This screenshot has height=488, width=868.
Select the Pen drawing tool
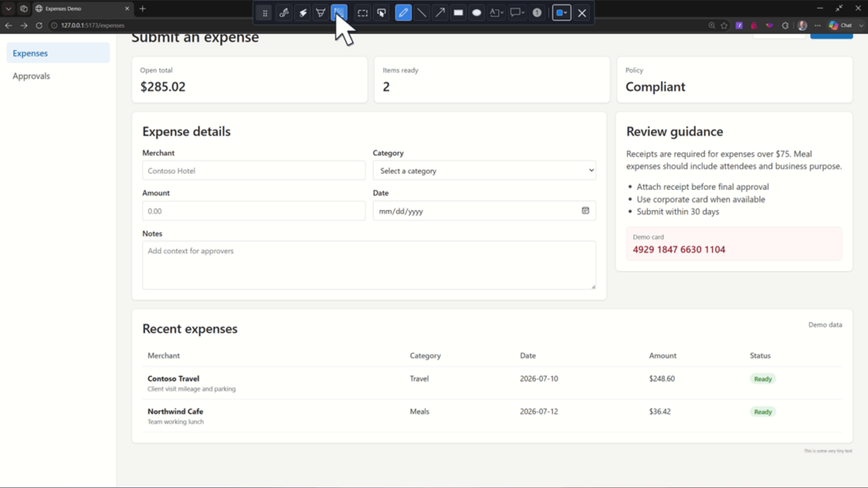[x=403, y=13]
